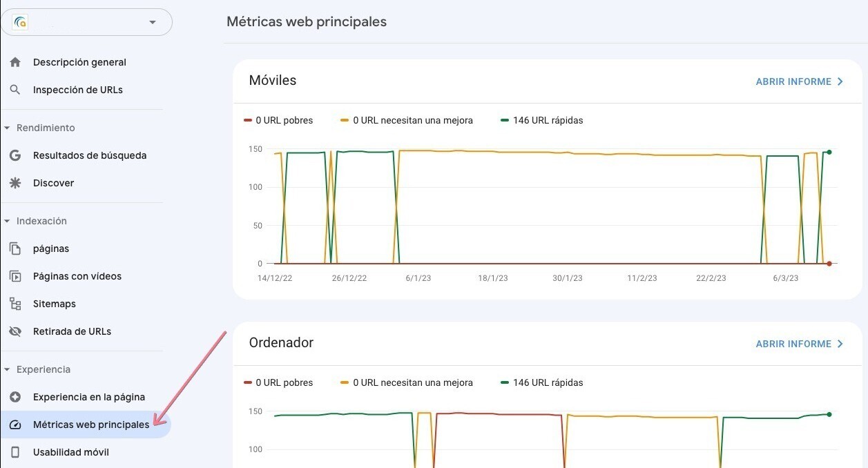Open Inspección de URLs via magnifier icon
Screen dimensions: 868x468
point(15,89)
